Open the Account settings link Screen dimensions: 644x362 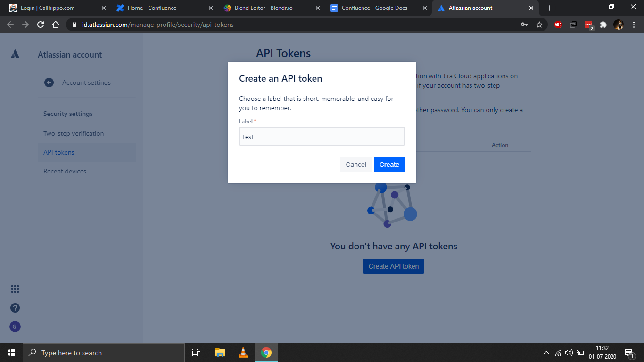pos(86,82)
